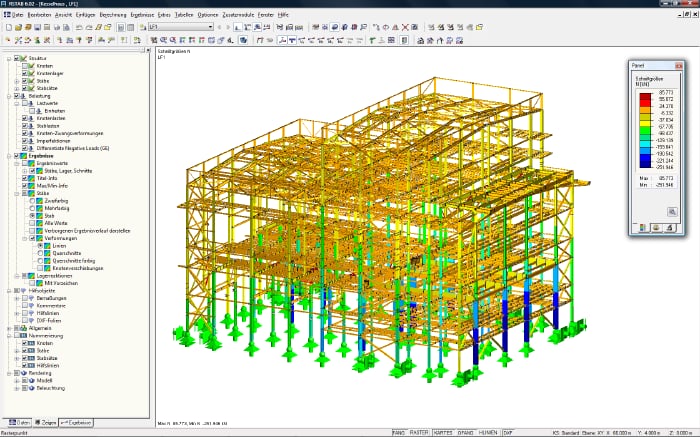This screenshot has width=700, height=437.
Task: Click the DXF button in status bar
Action: click(507, 432)
